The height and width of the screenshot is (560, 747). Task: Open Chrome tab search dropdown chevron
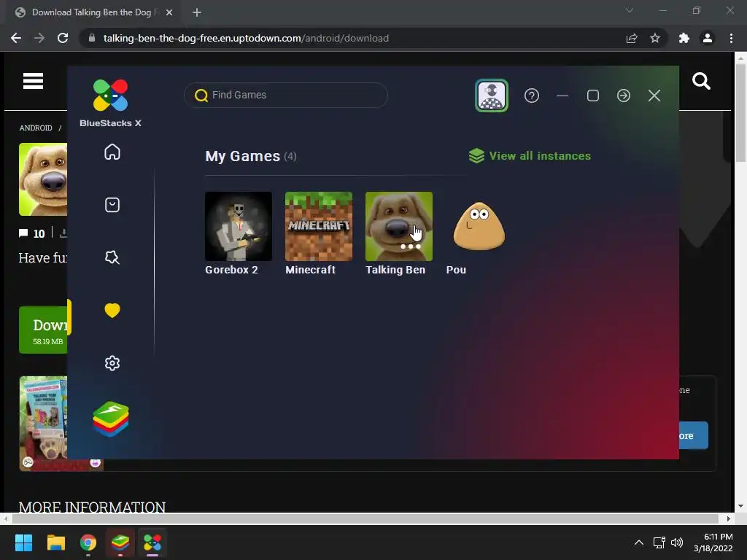click(630, 10)
